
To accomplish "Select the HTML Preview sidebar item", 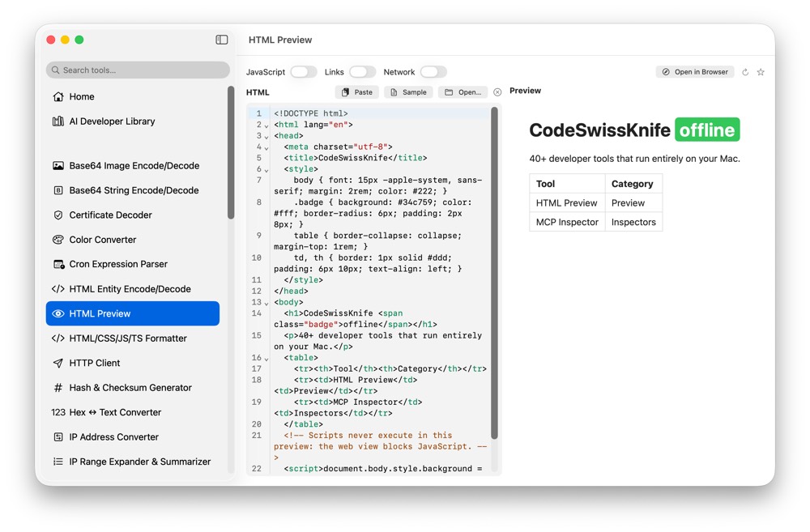I will (x=133, y=313).
